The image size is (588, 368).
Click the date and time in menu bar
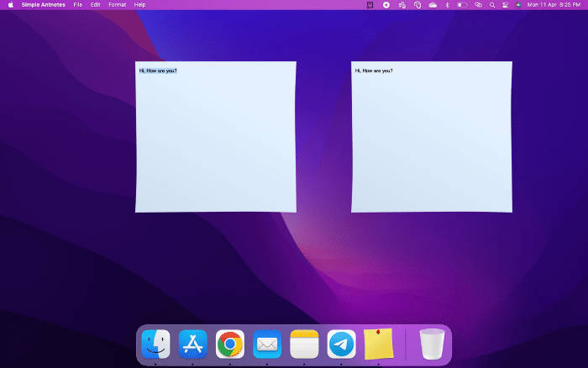[554, 5]
